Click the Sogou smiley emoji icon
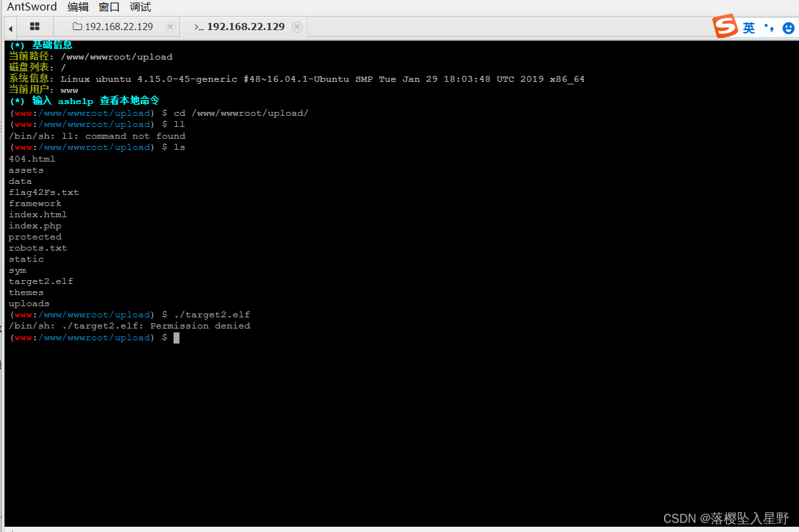Viewport: 799px width, 532px height. coord(789,28)
